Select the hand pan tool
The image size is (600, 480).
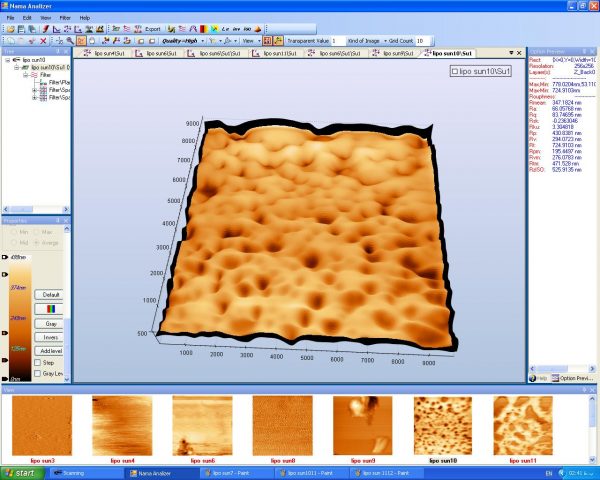92,41
